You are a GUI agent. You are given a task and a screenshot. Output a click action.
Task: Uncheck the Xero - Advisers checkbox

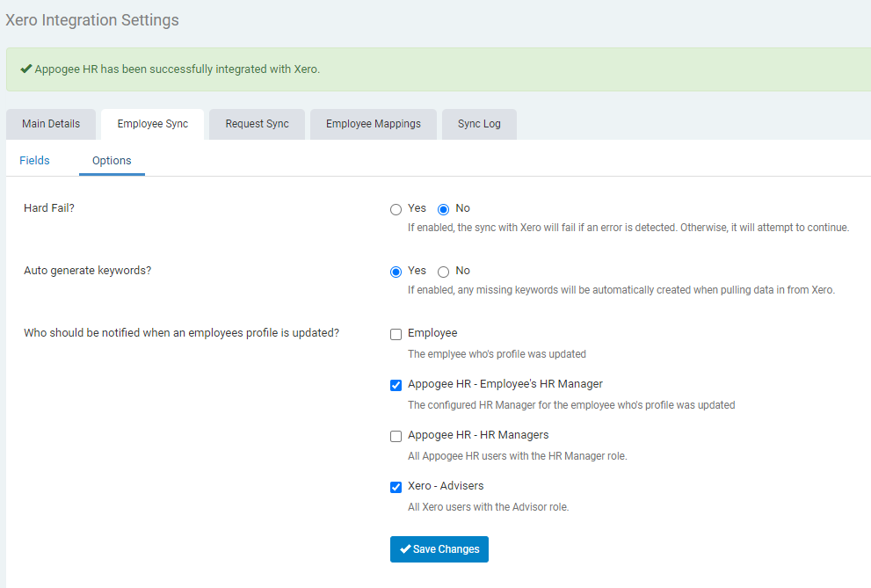point(396,486)
